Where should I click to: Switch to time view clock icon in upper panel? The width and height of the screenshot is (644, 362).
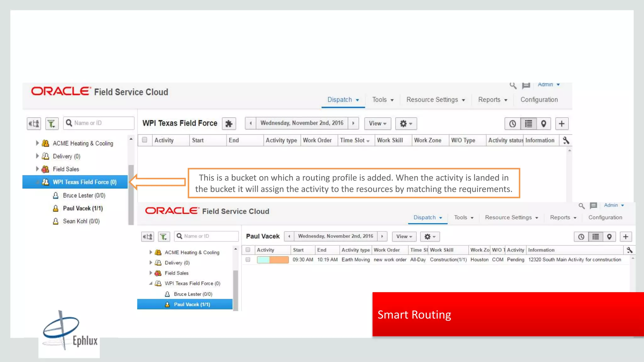pyautogui.click(x=513, y=123)
